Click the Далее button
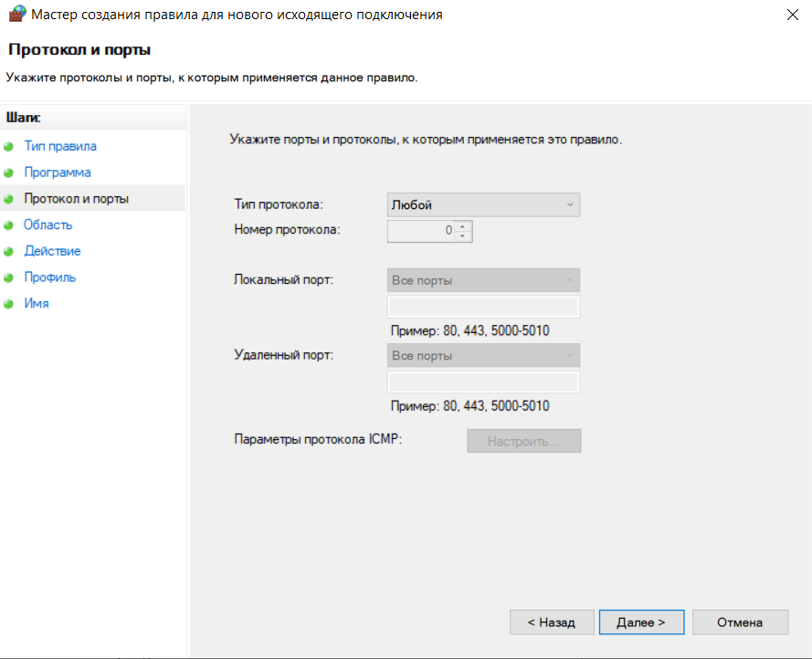This screenshot has height=659, width=812. click(x=641, y=622)
